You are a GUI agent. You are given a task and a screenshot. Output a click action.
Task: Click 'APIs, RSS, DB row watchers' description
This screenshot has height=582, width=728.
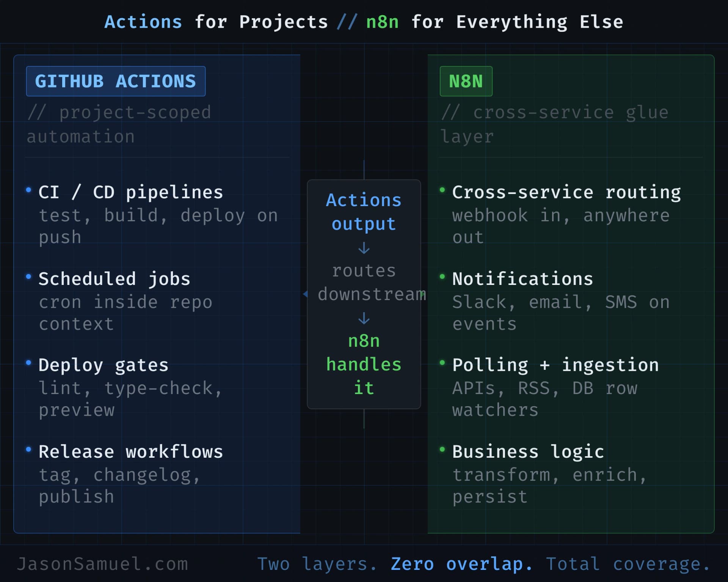tap(545, 399)
